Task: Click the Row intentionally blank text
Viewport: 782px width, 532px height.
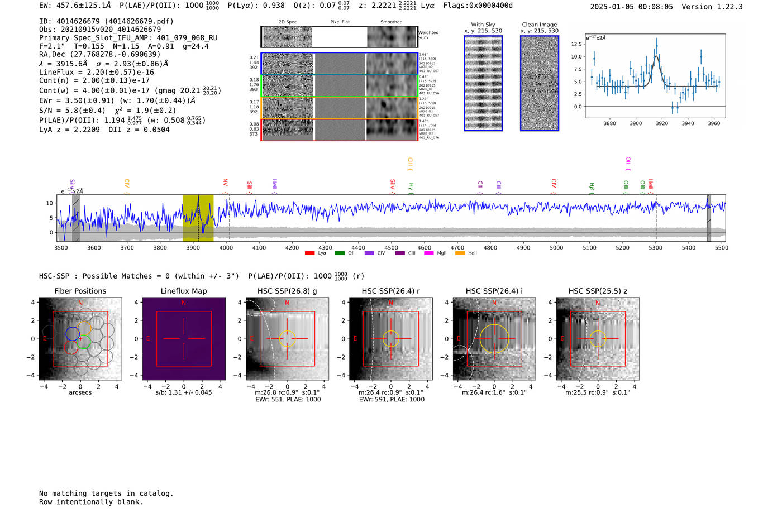Action: [91, 502]
